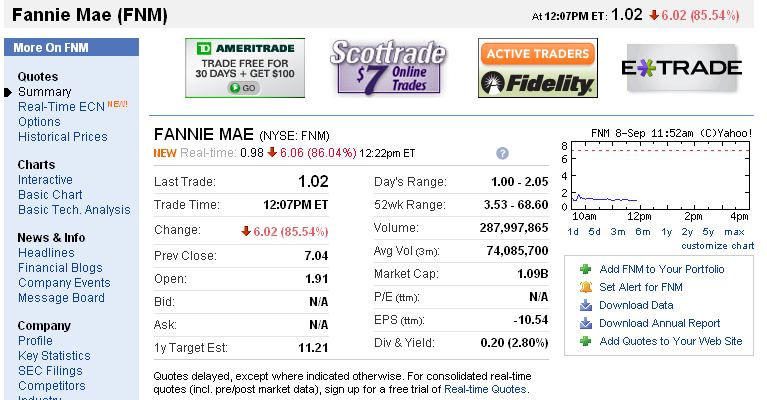Click the Div & Yield value 0.20 (2.80%)
767x400 pixels.
[x=514, y=343]
